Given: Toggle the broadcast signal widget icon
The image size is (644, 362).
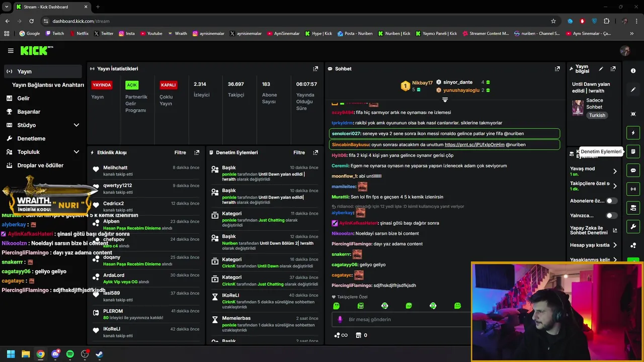Looking at the screenshot, I should (x=633, y=189).
